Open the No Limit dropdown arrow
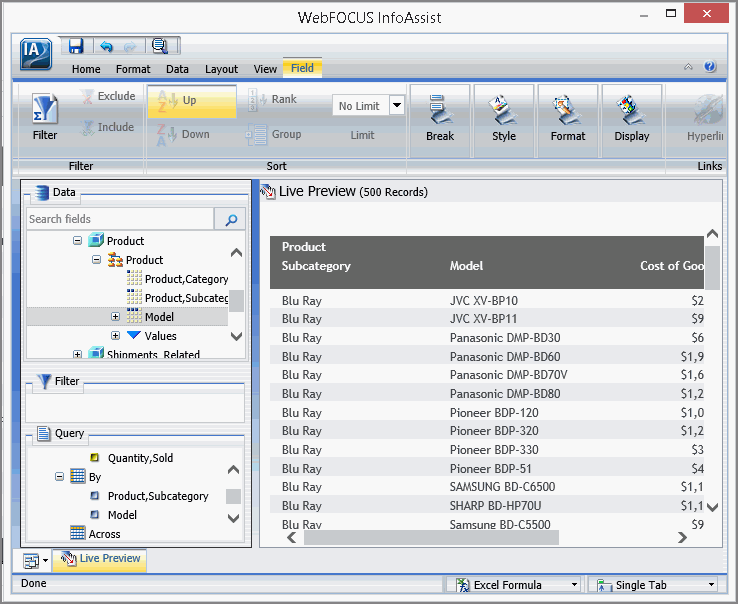The width and height of the screenshot is (738, 604). (x=397, y=105)
